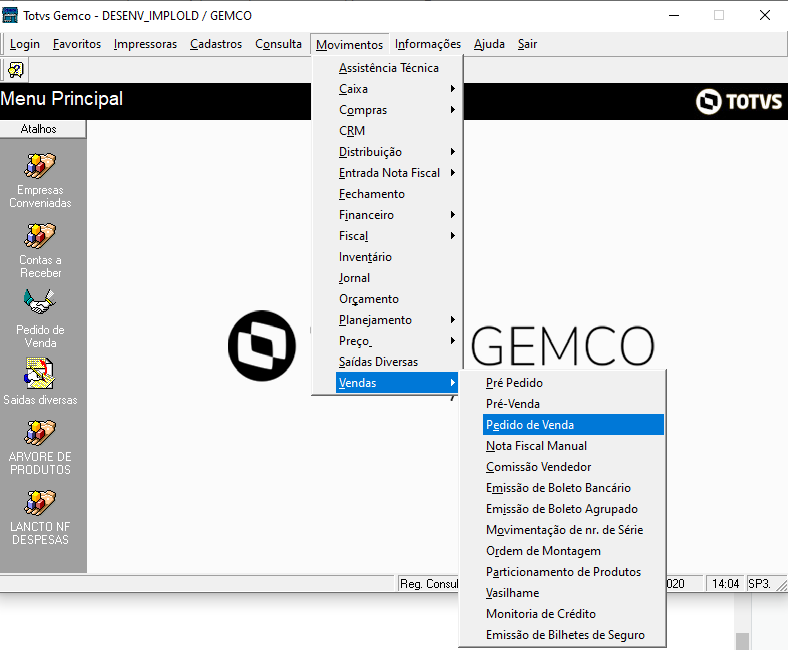
Task: Open the Cadastros menu
Action: click(x=216, y=44)
